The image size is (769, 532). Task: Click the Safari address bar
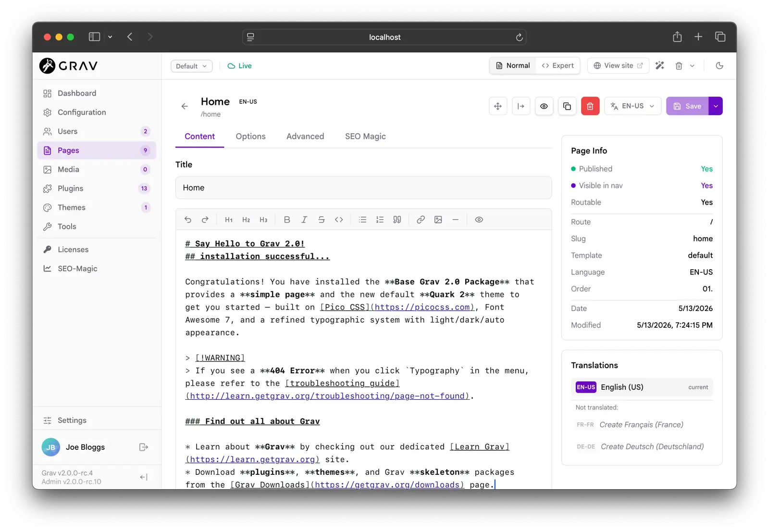(384, 37)
